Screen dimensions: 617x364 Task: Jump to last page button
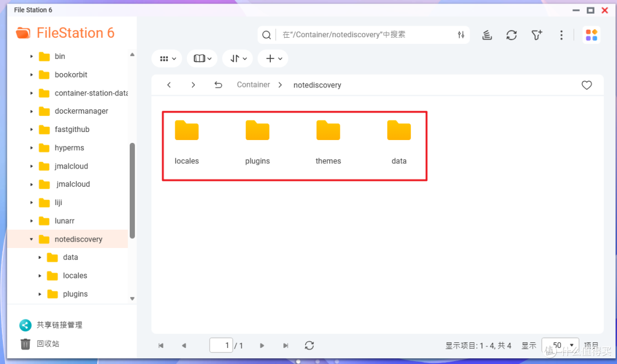click(x=286, y=346)
